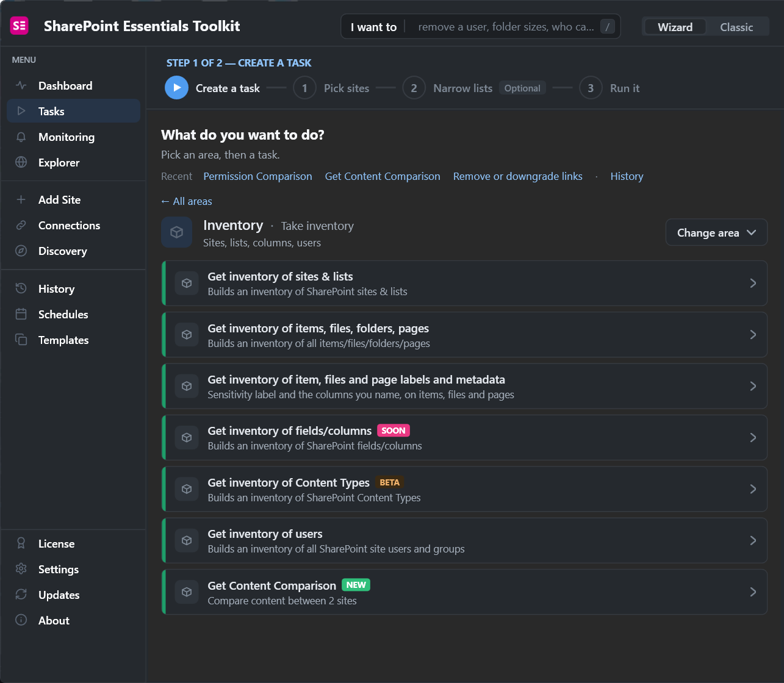The width and height of the screenshot is (784, 683).
Task: Click the About info icon
Action: [21, 621]
